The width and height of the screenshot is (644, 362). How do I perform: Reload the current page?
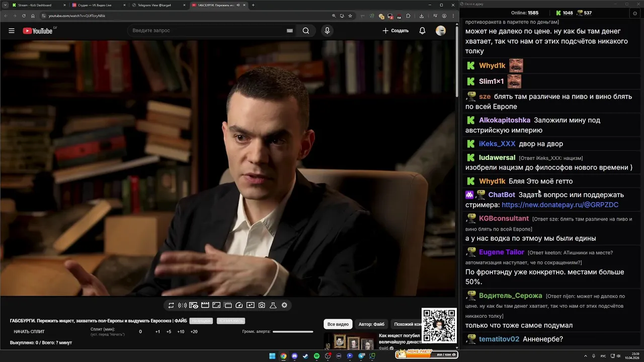[24, 16]
